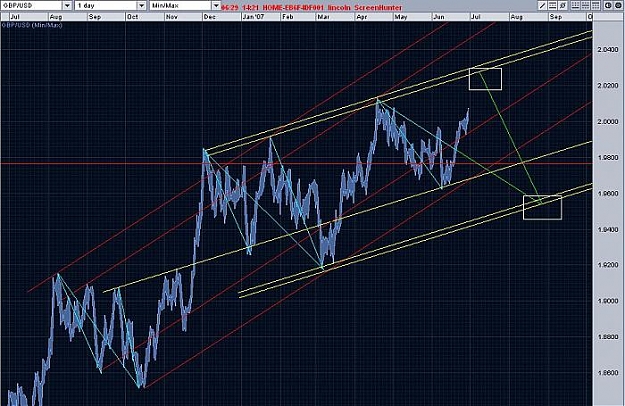Click the Feb label on time axis

[287, 17]
